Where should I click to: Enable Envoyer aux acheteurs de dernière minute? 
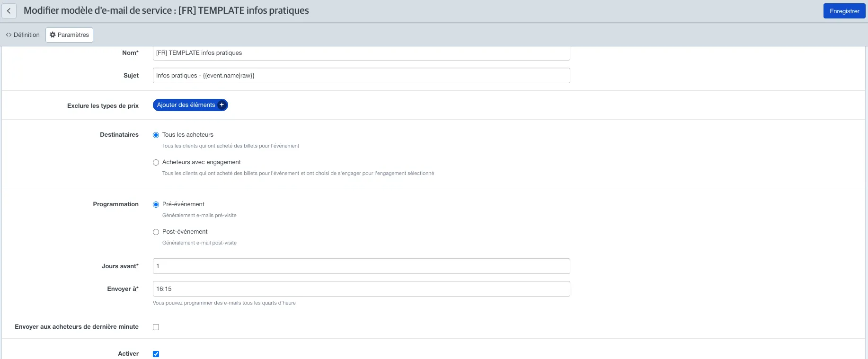pos(156,327)
